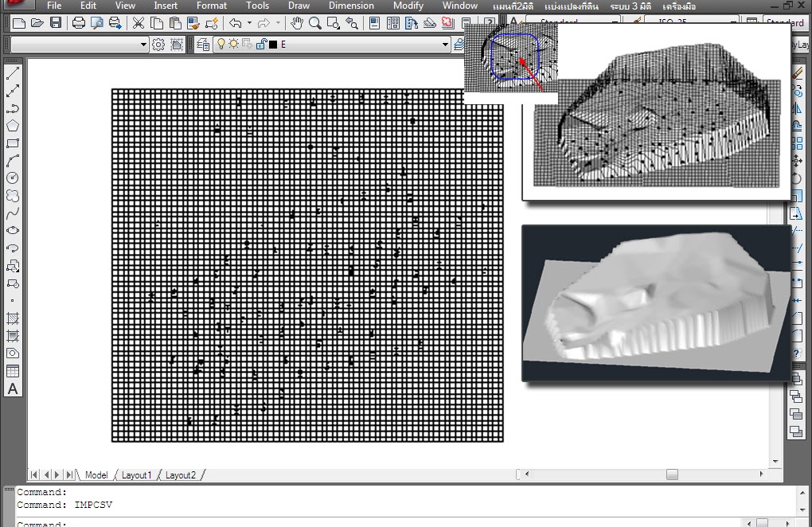Viewport: 812px width, 527px height.
Task: Select the Circle tool
Action: pos(13,178)
